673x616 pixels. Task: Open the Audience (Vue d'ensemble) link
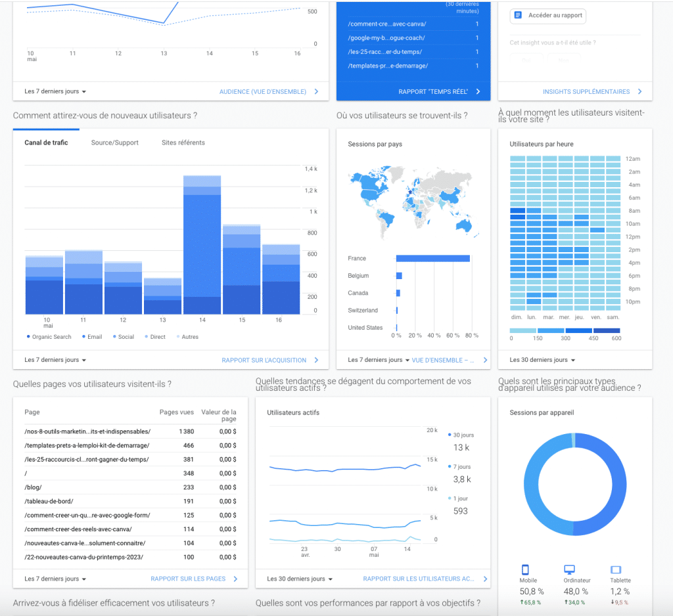pos(263,91)
